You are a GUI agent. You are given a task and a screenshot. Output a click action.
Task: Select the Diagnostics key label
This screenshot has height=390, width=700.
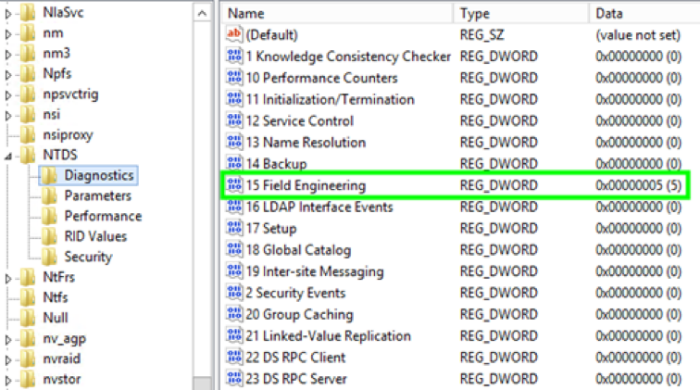(99, 175)
